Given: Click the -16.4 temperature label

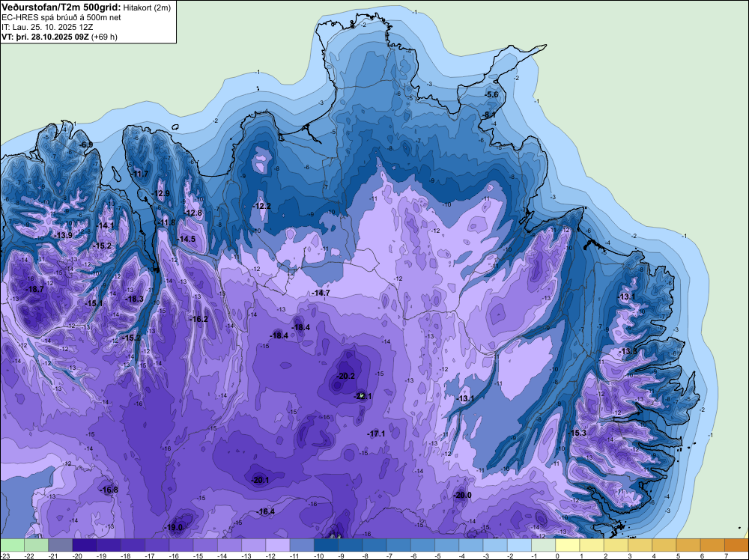Looking at the screenshot, I should (x=266, y=512).
